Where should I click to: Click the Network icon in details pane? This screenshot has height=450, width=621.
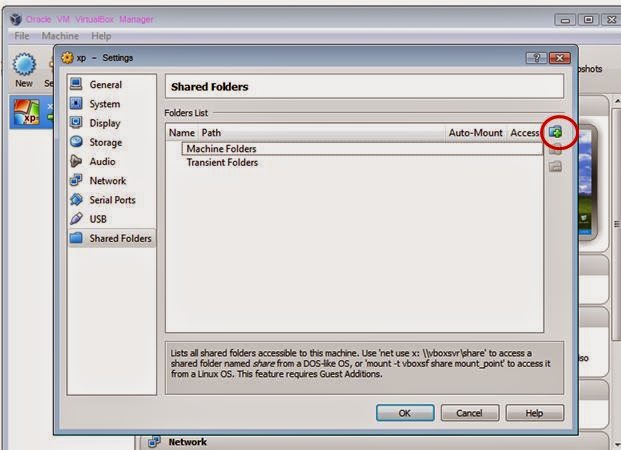tap(154, 442)
